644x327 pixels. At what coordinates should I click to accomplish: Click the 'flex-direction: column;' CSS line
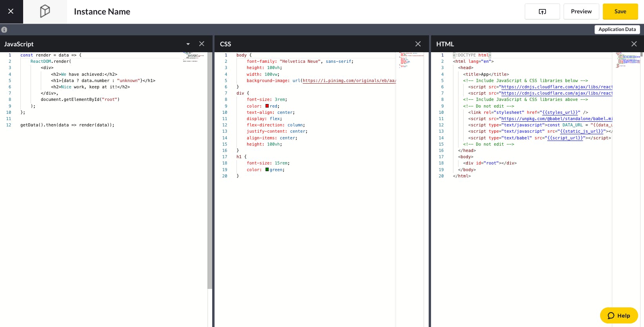276,125
